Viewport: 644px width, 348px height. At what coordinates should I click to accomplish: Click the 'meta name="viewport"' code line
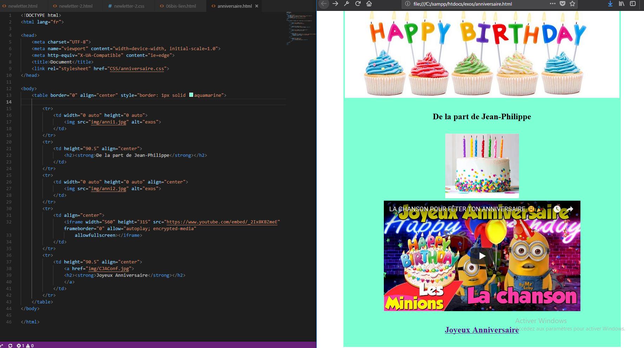pyautogui.click(x=126, y=48)
